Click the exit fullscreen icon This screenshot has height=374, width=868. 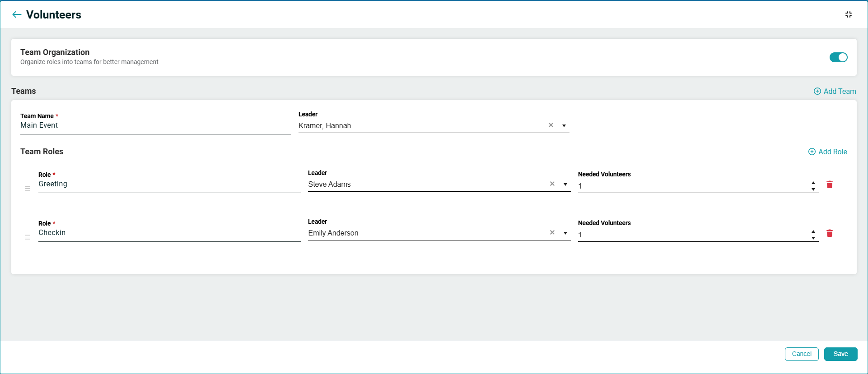pos(848,14)
